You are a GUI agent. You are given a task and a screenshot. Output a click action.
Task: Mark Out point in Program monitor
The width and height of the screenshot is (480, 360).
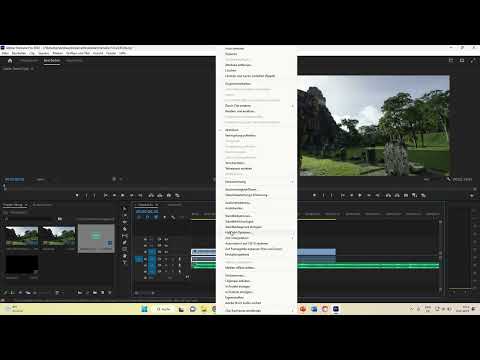coord(331,195)
